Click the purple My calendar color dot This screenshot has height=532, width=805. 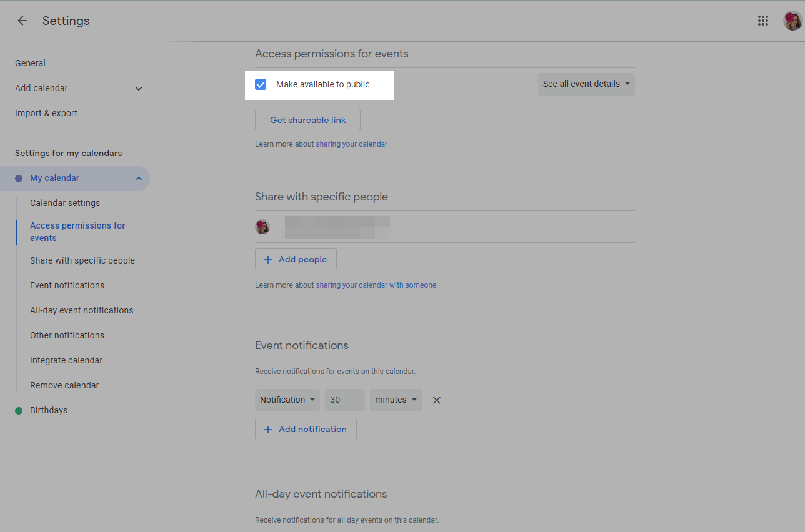click(19, 179)
